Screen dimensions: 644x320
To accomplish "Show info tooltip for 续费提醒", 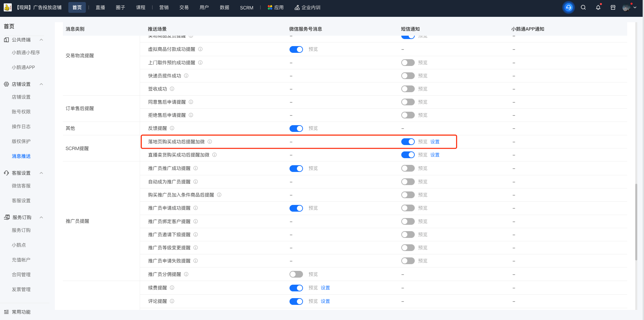I will [172, 288].
